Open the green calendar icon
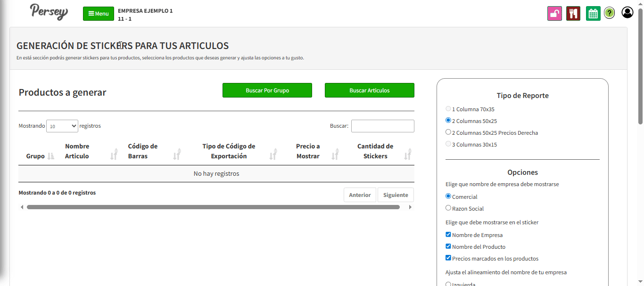The height and width of the screenshot is (286, 644). (x=593, y=13)
